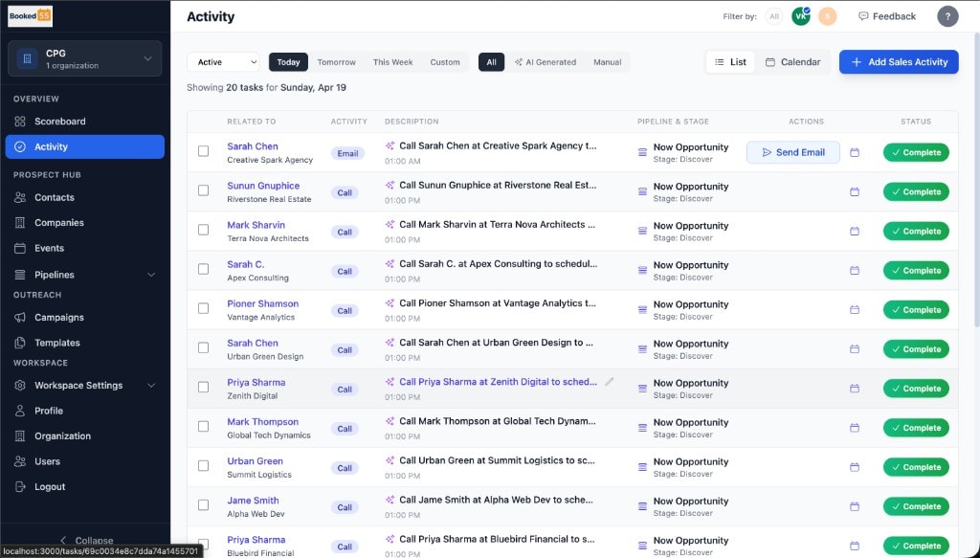Select the Today date filter

[288, 62]
